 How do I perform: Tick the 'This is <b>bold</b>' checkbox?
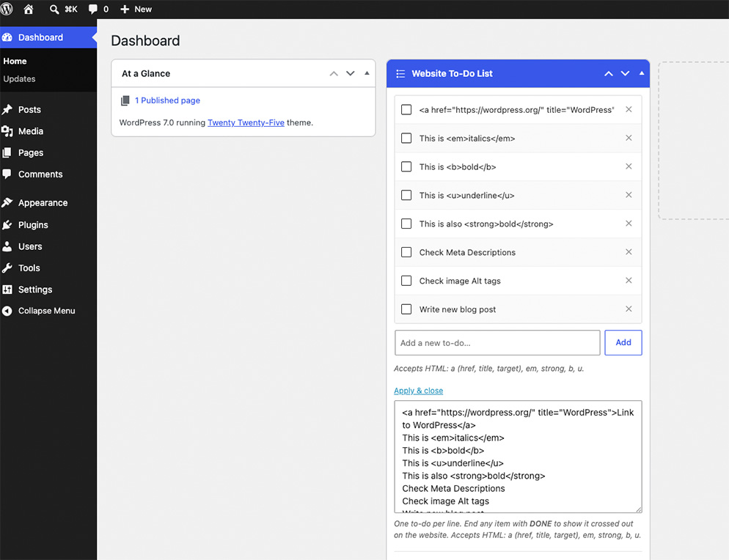tap(406, 166)
